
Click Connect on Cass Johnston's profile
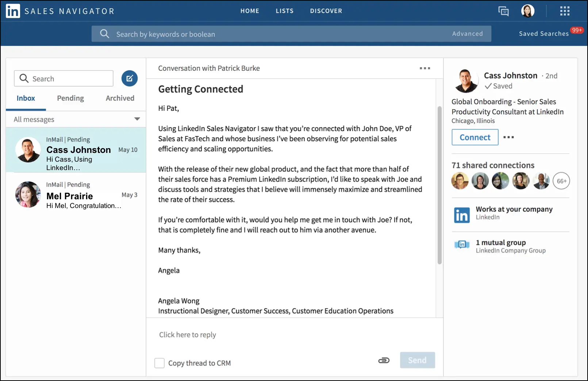[x=474, y=137]
